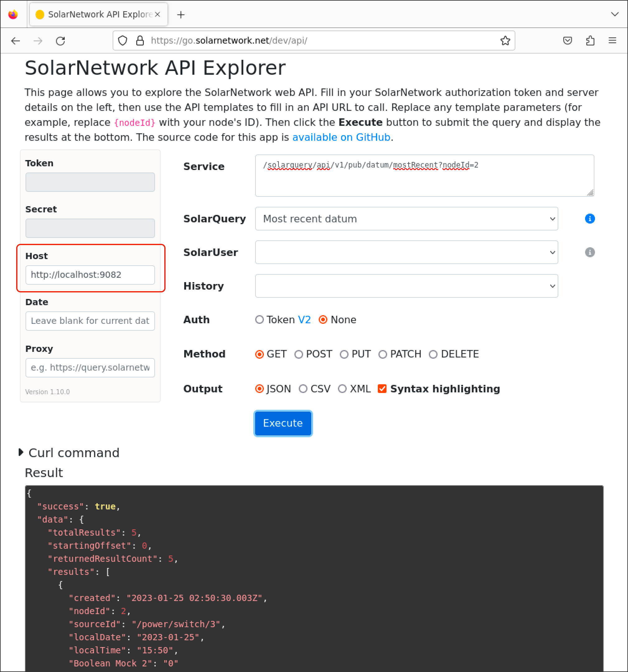Click the shield tracking protection icon
The image size is (628, 672).
tap(122, 40)
